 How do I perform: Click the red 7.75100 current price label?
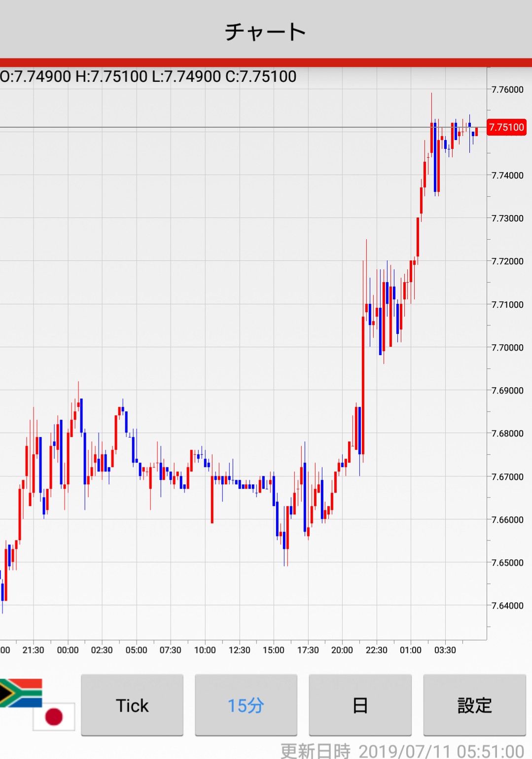click(506, 127)
